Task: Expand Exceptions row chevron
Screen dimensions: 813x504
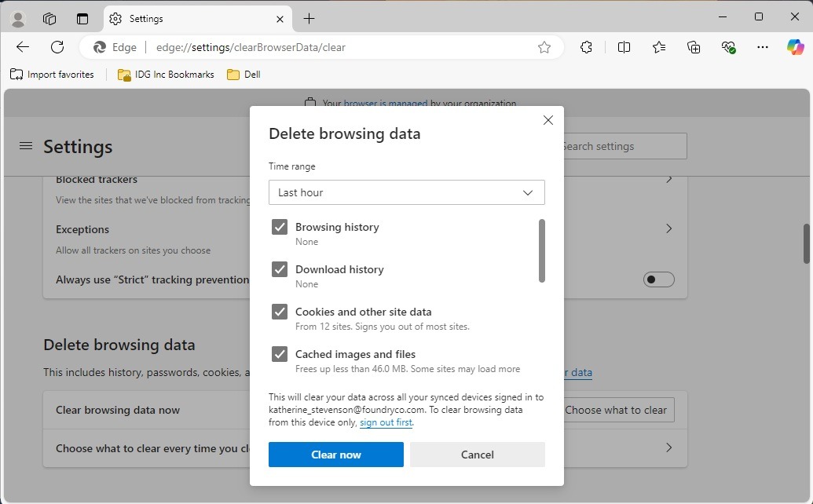Action: coord(668,229)
